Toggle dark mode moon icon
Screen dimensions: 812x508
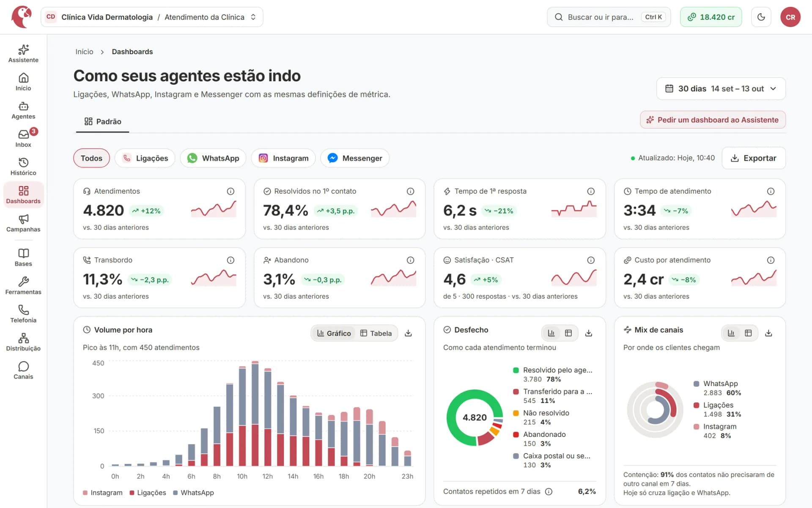(761, 17)
